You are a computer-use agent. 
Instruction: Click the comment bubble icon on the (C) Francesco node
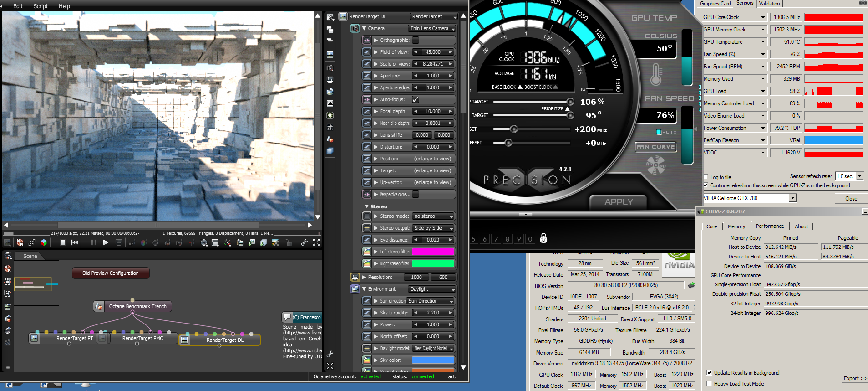[287, 317]
